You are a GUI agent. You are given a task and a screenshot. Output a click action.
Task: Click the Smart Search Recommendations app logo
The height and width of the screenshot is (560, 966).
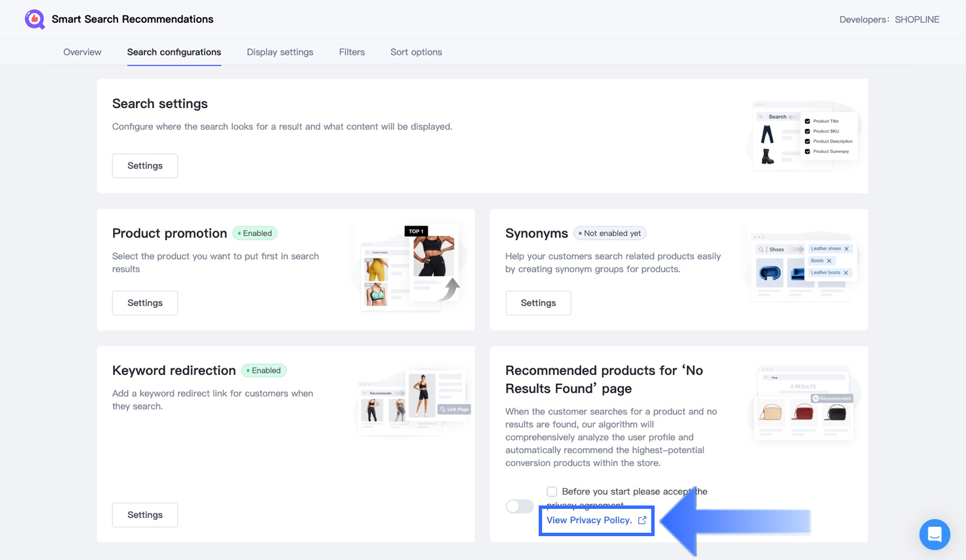pos(35,19)
